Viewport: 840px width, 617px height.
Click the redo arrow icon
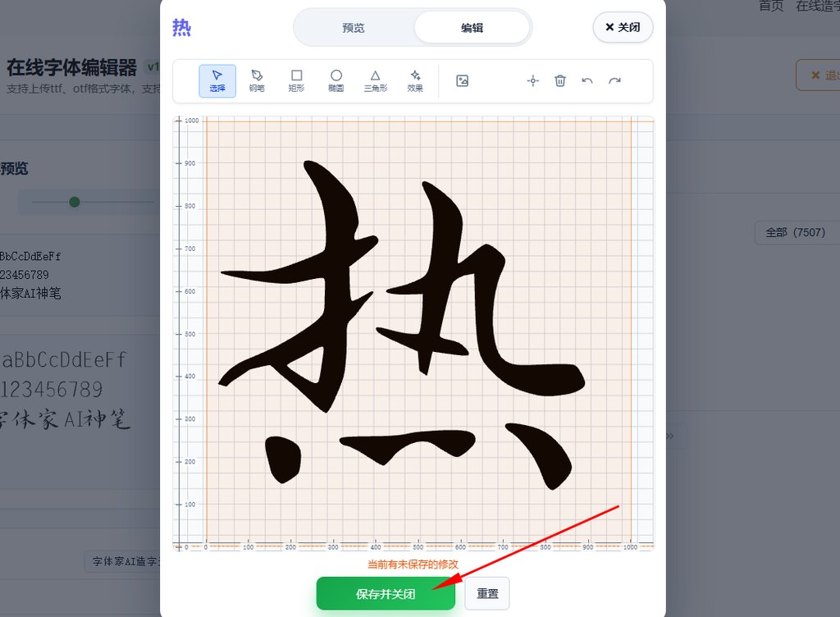click(614, 81)
